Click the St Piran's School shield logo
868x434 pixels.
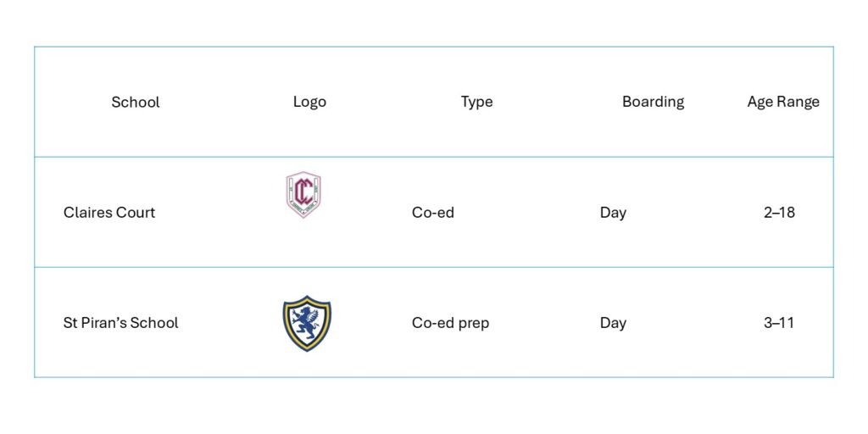tap(307, 323)
